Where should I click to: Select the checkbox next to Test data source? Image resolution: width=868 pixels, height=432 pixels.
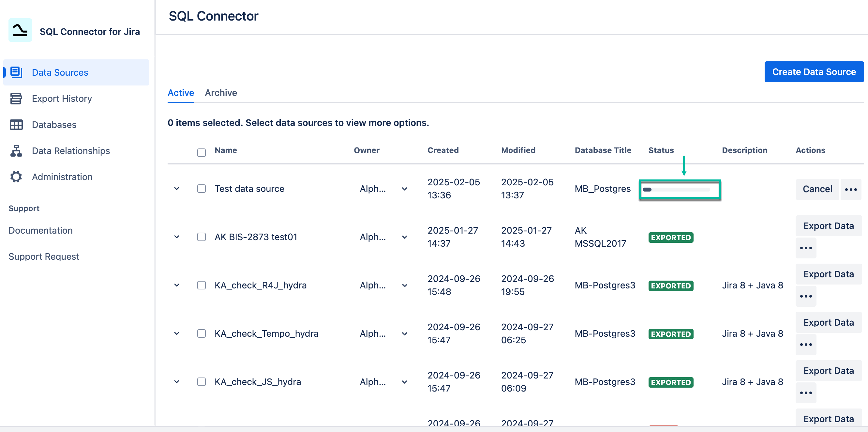click(202, 189)
